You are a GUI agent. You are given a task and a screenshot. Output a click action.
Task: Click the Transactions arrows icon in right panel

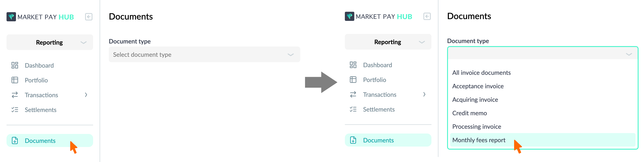[x=353, y=94]
